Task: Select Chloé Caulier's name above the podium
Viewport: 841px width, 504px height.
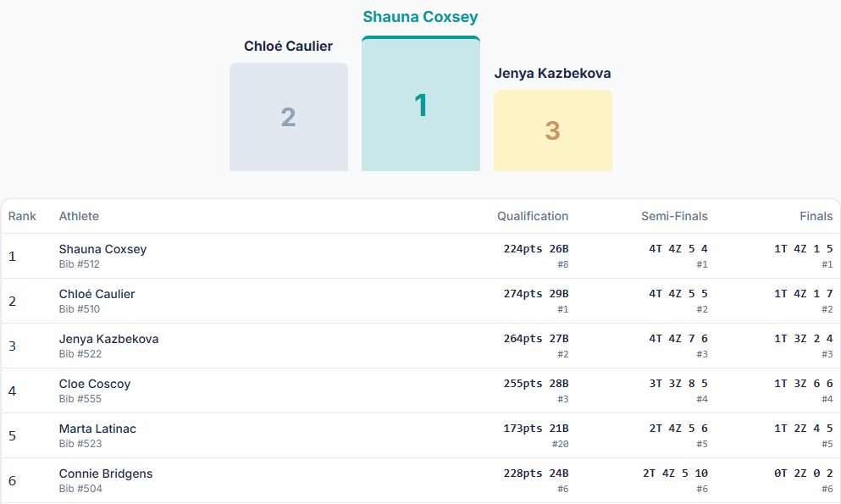Action: click(x=288, y=46)
